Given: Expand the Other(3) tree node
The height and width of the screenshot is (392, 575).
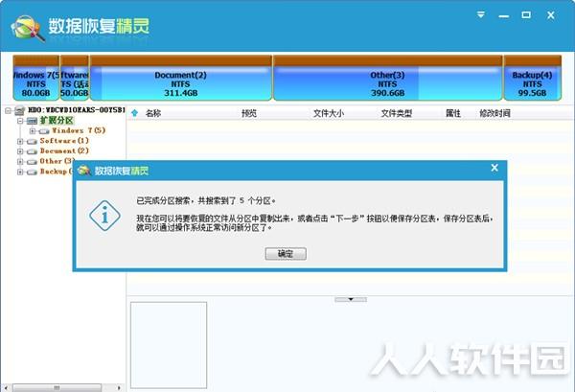Looking at the screenshot, I should (x=20, y=161).
